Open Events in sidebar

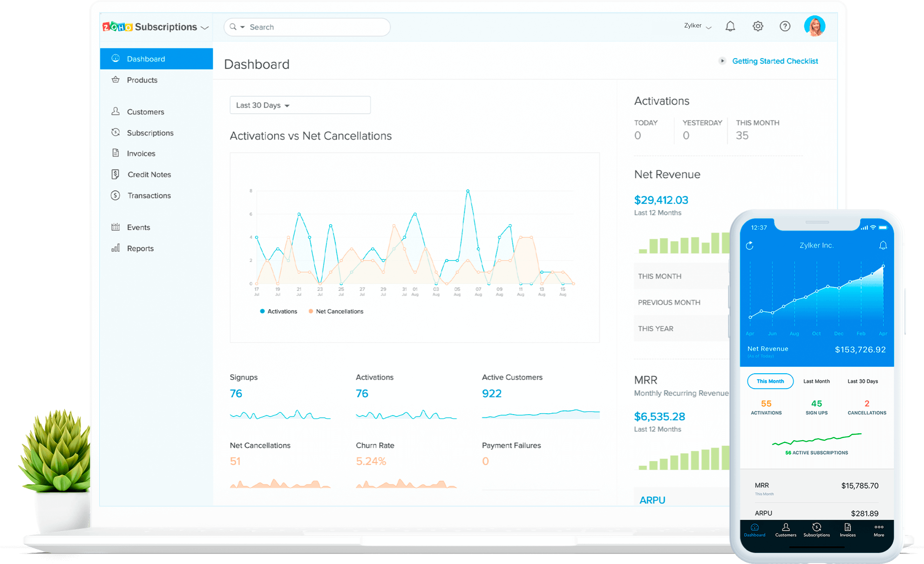point(156,227)
